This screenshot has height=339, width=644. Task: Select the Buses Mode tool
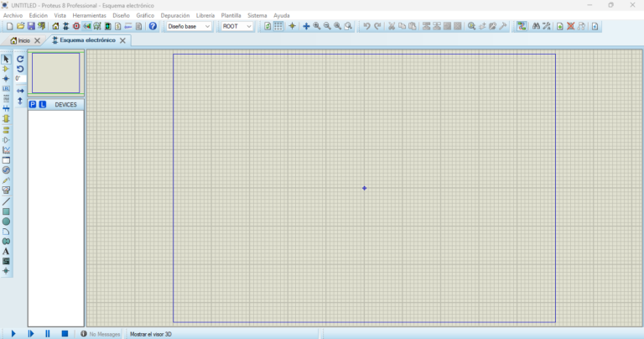click(x=6, y=109)
